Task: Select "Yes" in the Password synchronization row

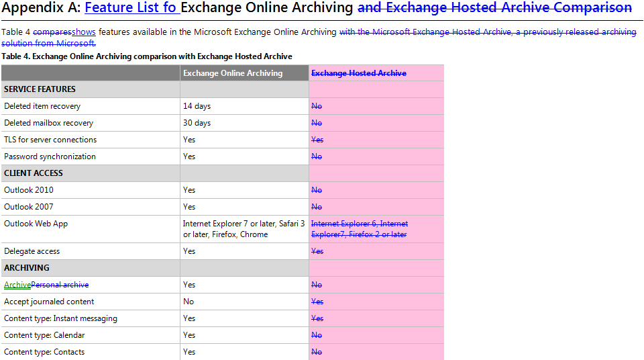Action: (x=189, y=156)
